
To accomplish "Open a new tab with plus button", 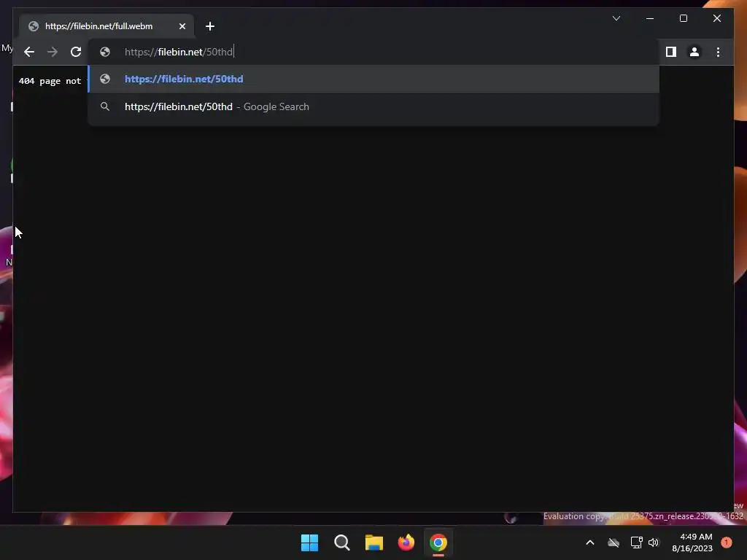I will pyautogui.click(x=210, y=26).
